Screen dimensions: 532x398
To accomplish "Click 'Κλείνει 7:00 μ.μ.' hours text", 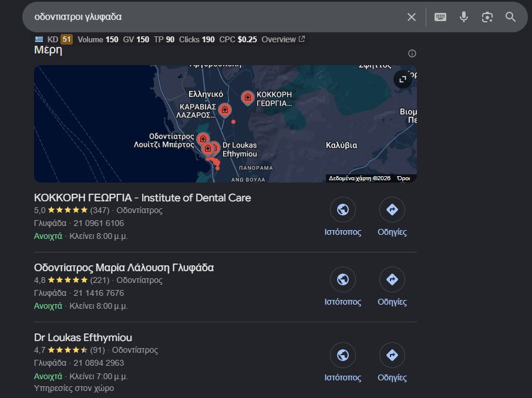I will click(x=99, y=377).
